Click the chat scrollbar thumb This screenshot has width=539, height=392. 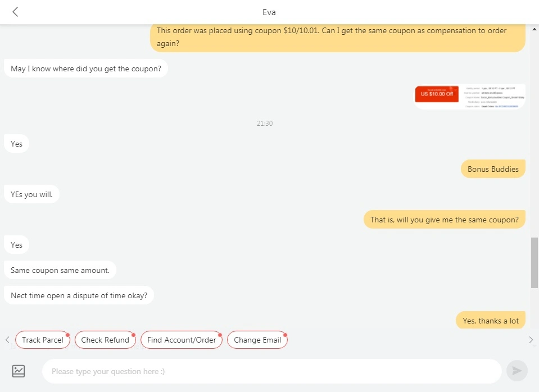pos(534,262)
